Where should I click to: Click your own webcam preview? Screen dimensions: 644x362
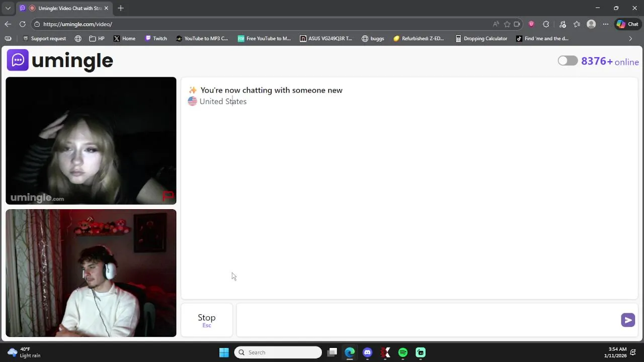pyautogui.click(x=91, y=273)
